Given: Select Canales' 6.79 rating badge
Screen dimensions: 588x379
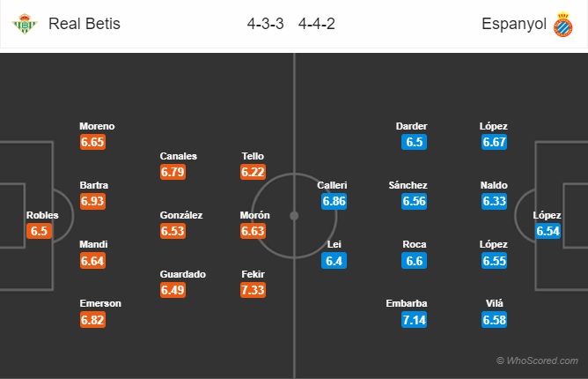Looking at the screenshot, I should [x=173, y=172].
